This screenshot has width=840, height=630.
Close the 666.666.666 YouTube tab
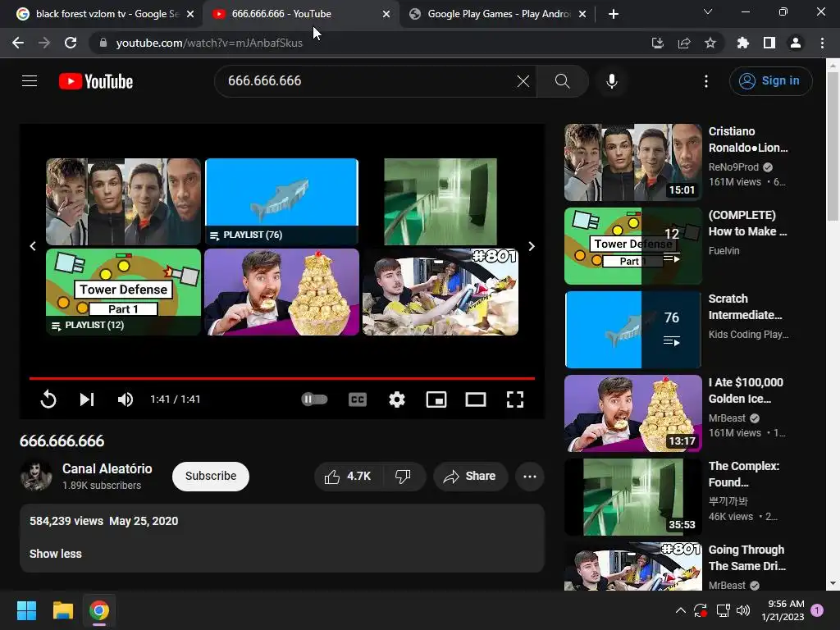point(386,14)
